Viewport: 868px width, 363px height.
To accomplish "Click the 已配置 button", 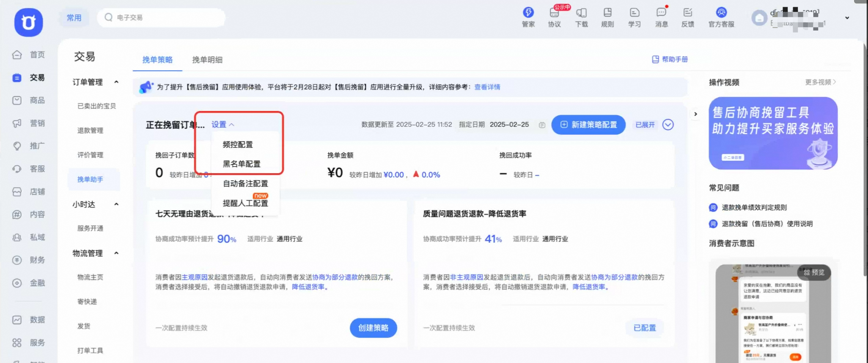I will click(645, 328).
